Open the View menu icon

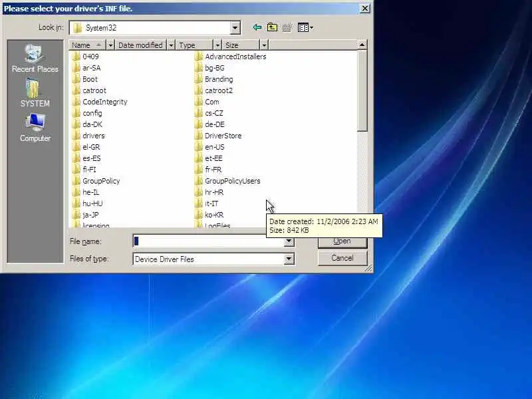pyautogui.click(x=305, y=27)
